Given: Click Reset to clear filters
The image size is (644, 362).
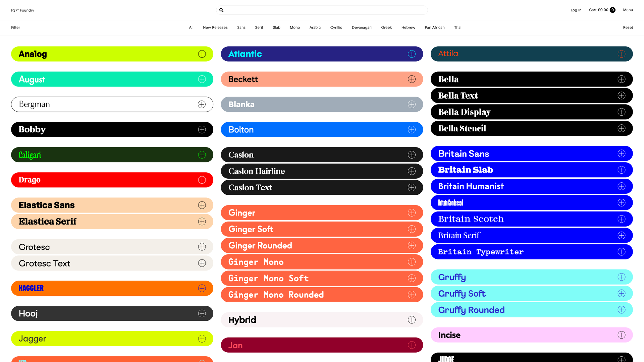Looking at the screenshot, I should pos(628,27).
